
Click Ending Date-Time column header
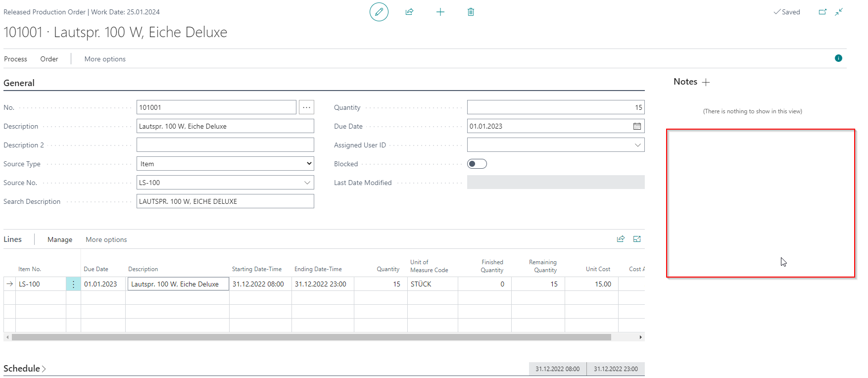click(318, 269)
